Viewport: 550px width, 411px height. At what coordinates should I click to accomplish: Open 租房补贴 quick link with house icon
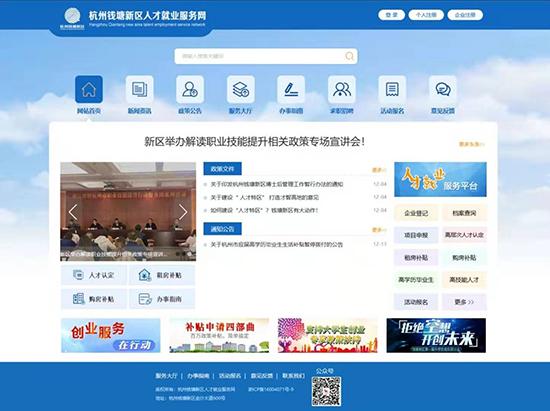[162, 275]
